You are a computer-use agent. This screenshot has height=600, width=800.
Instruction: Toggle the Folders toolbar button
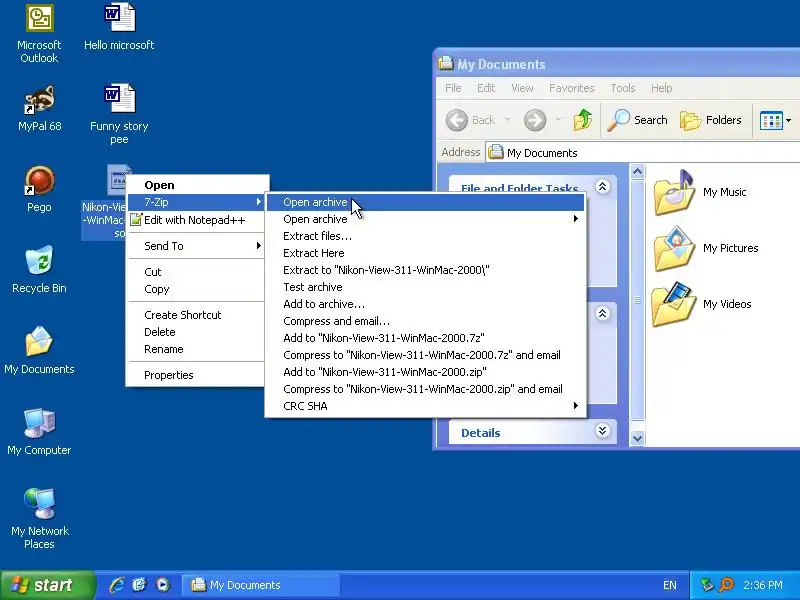[711, 120]
